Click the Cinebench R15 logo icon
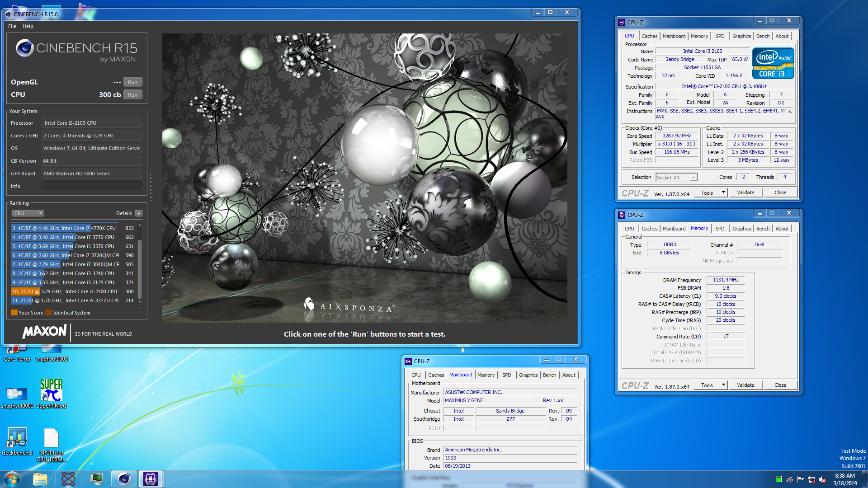The image size is (868, 488). point(25,48)
